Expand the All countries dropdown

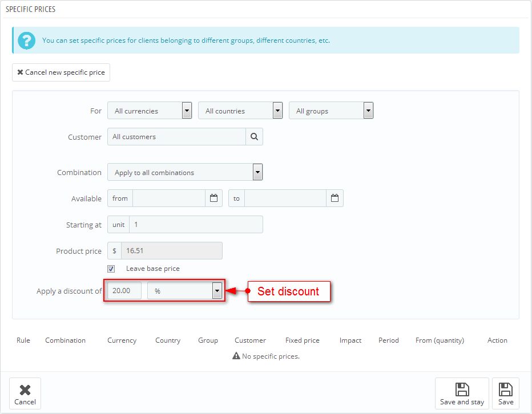pos(240,111)
